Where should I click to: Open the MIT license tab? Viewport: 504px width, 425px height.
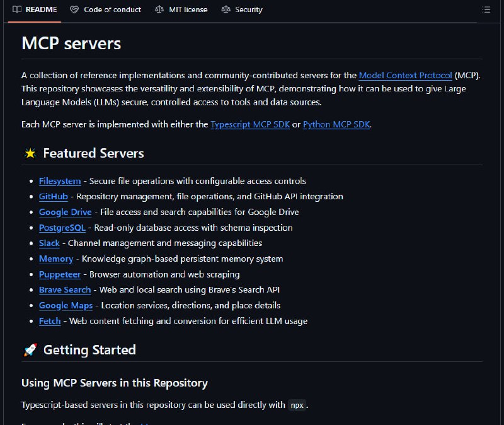click(x=181, y=9)
